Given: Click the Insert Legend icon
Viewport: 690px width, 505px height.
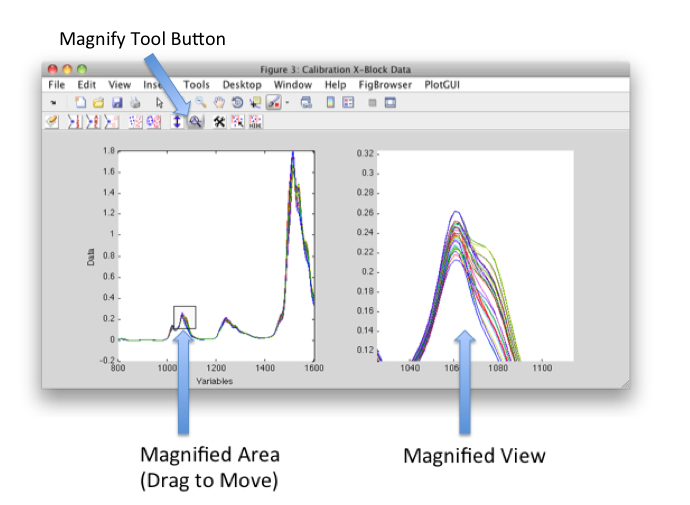Looking at the screenshot, I should [x=349, y=103].
